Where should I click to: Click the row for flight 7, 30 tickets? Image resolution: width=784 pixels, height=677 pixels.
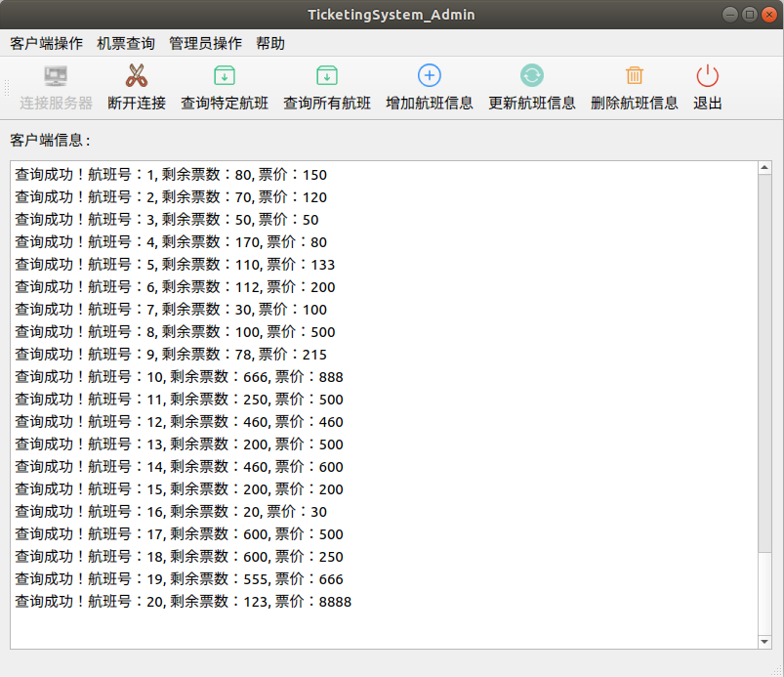click(171, 310)
